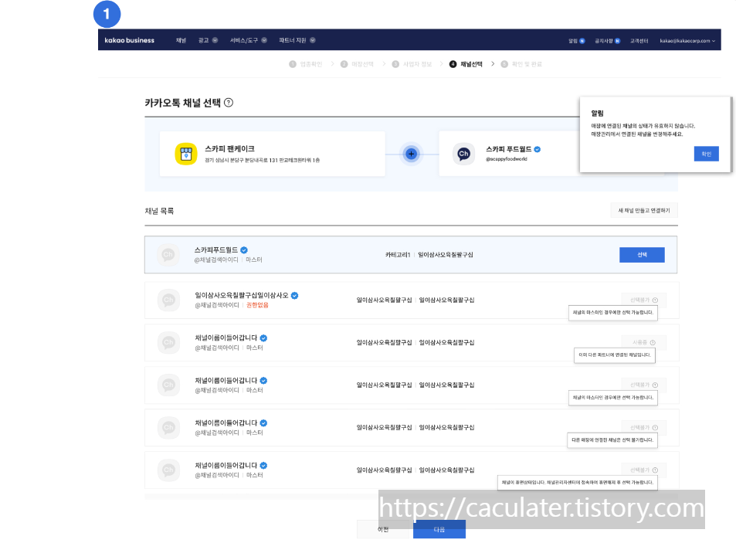
Task: Open the 채널 menu item
Action: click(181, 40)
